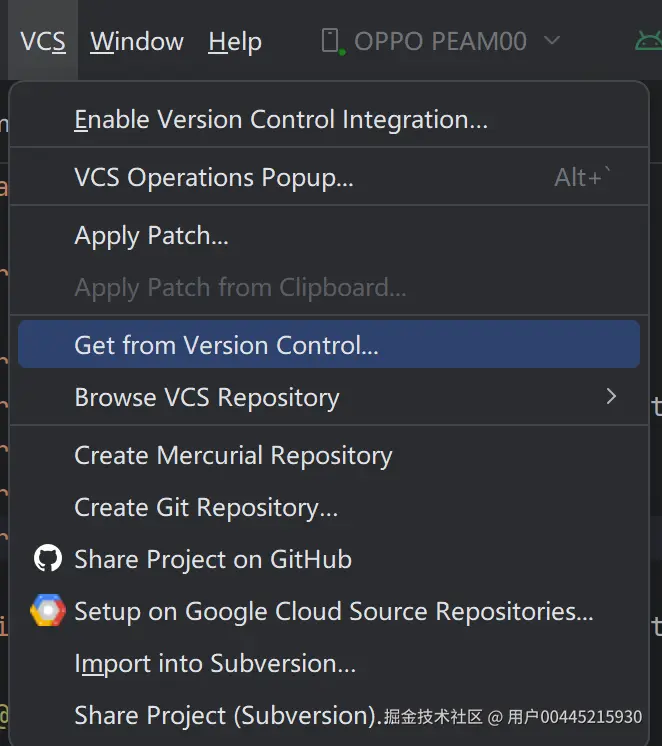Viewport: 662px width, 746px height.
Task: Expand the Browse VCS Repository submenu arrow
Action: (612, 397)
